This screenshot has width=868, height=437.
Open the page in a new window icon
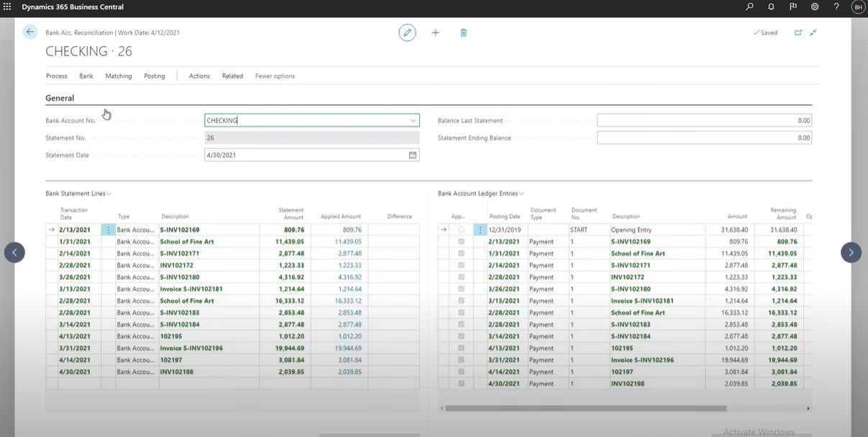[x=798, y=32]
